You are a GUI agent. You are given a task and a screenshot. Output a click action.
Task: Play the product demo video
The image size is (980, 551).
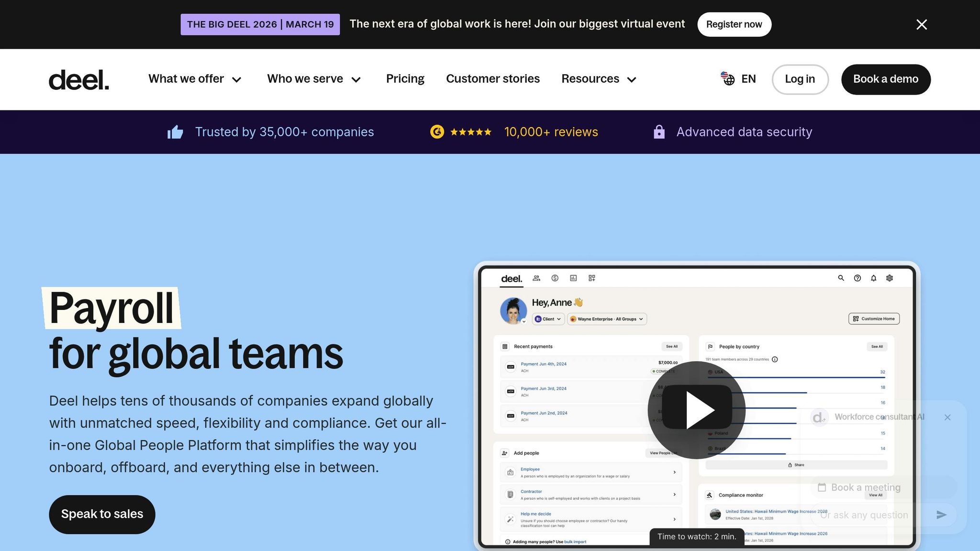(x=697, y=410)
